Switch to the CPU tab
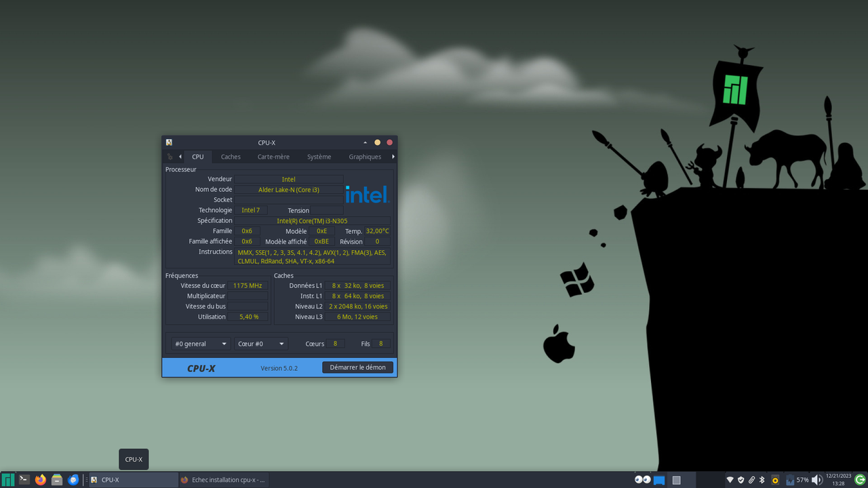 [x=197, y=157]
